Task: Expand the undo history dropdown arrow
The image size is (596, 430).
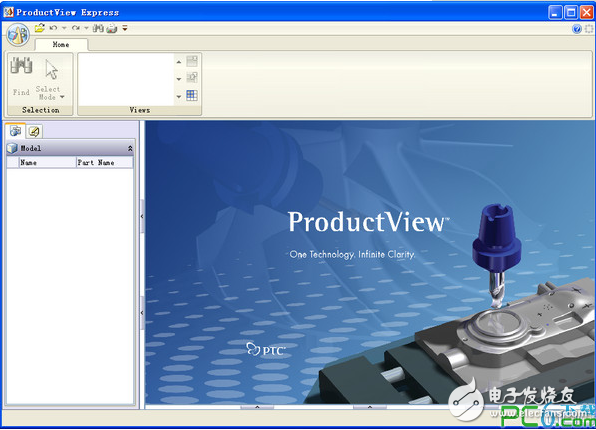Action: pos(64,28)
